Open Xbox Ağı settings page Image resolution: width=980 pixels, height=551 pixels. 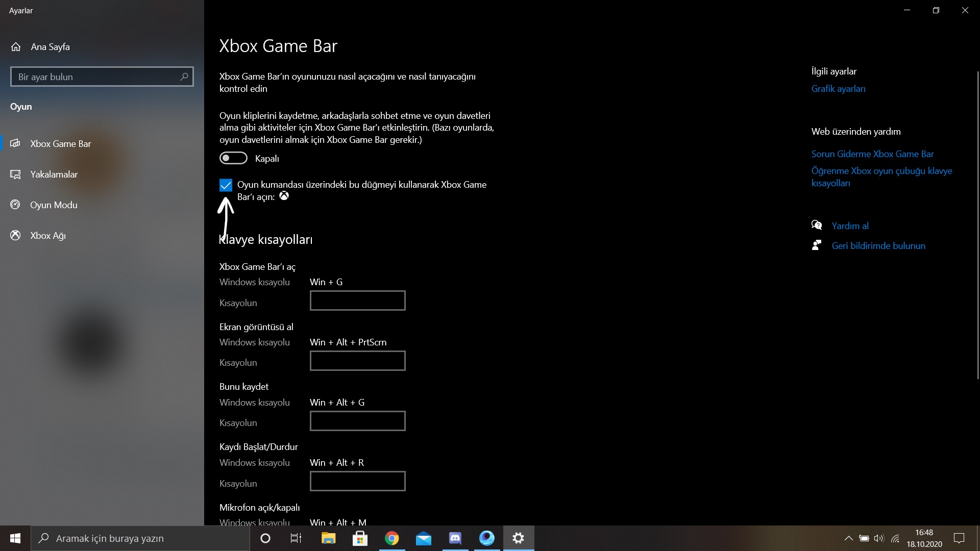click(x=102, y=235)
